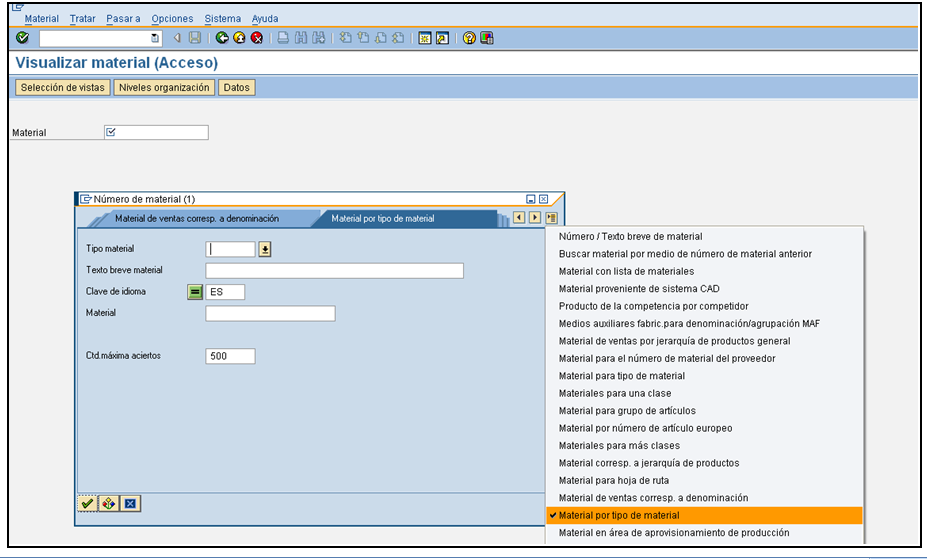Screen dimensions: 927x559
Task: Click the Next Page icon
Action: [x=381, y=38]
